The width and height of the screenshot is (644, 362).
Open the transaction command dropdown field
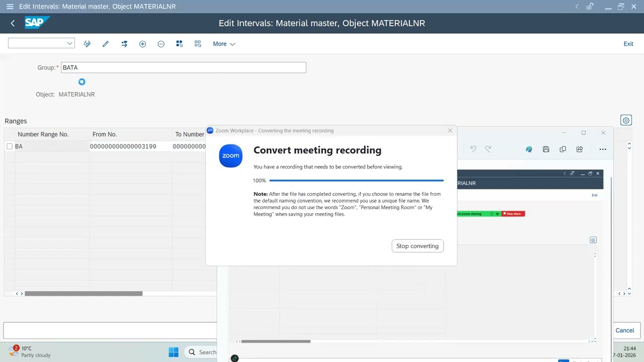pos(41,43)
